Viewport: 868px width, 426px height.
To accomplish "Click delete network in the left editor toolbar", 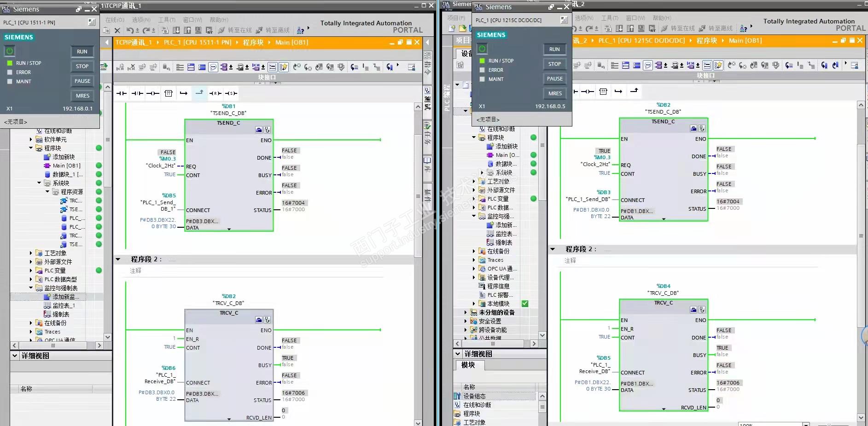I will click(x=131, y=67).
